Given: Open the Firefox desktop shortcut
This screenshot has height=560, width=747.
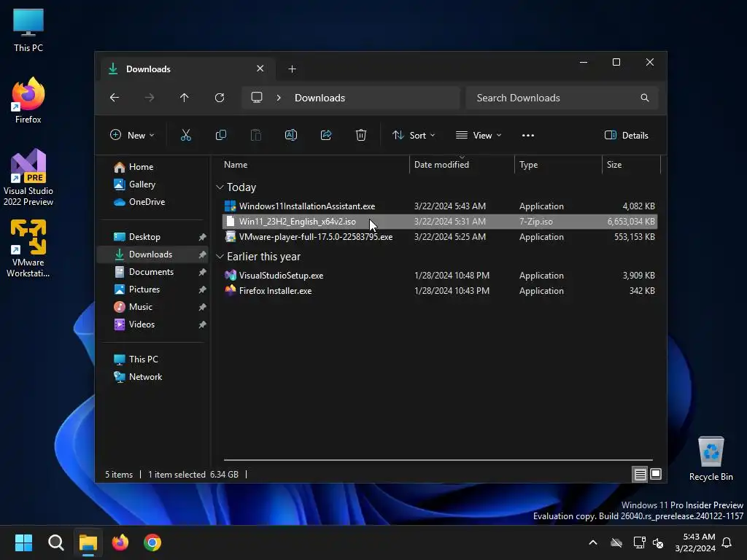Looking at the screenshot, I should [28, 101].
